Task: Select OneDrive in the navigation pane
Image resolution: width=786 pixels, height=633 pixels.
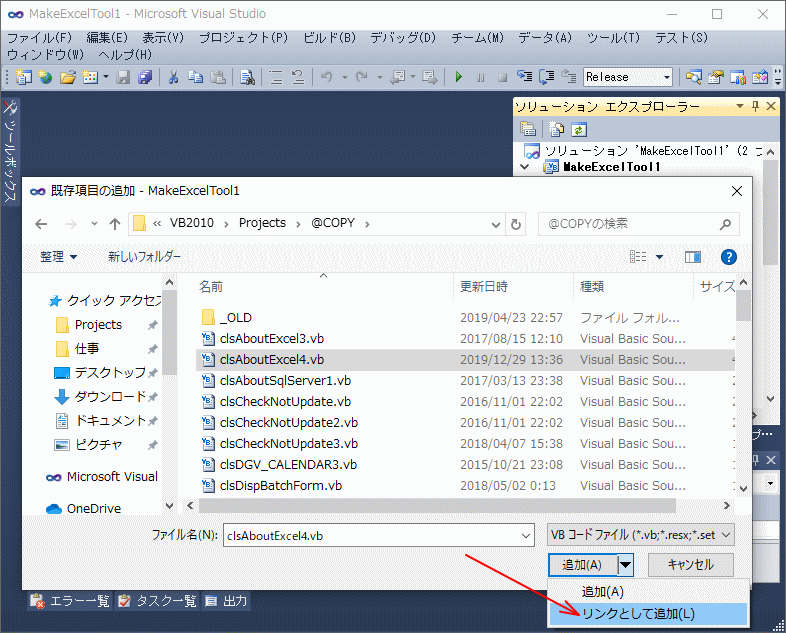Action: 94,509
